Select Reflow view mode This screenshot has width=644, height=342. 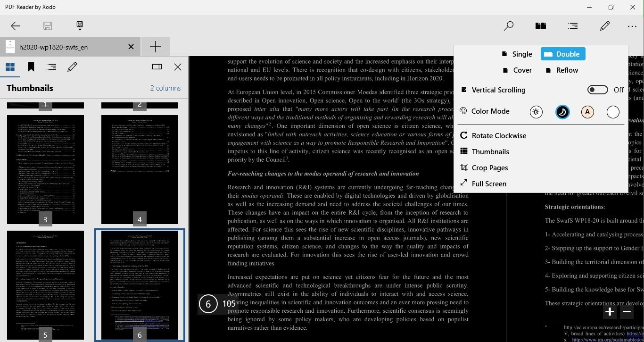(x=561, y=70)
